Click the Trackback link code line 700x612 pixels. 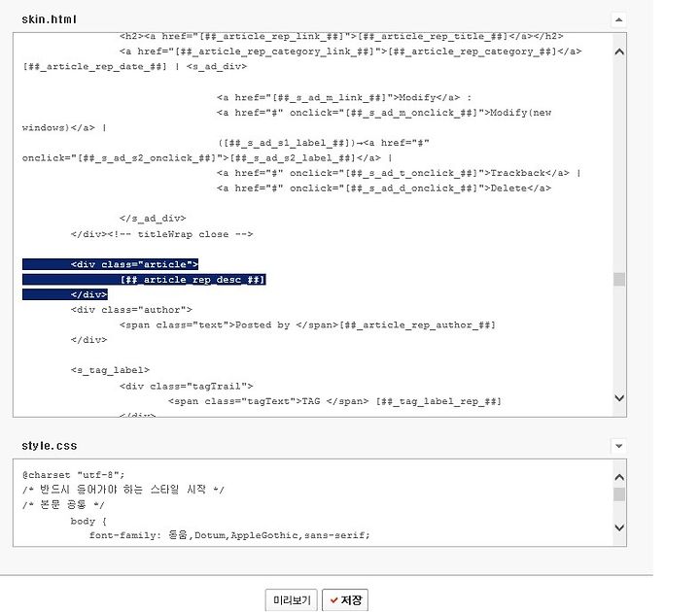click(x=399, y=173)
